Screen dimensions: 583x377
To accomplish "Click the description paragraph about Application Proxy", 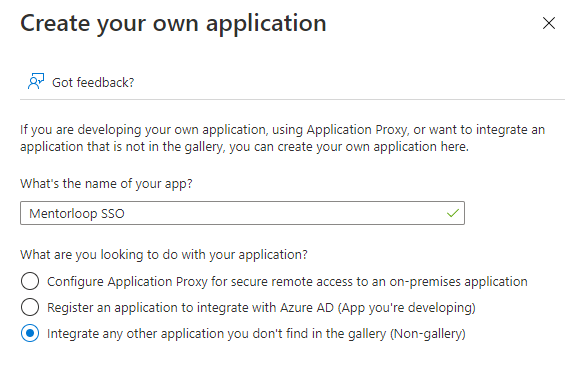I will (x=283, y=138).
